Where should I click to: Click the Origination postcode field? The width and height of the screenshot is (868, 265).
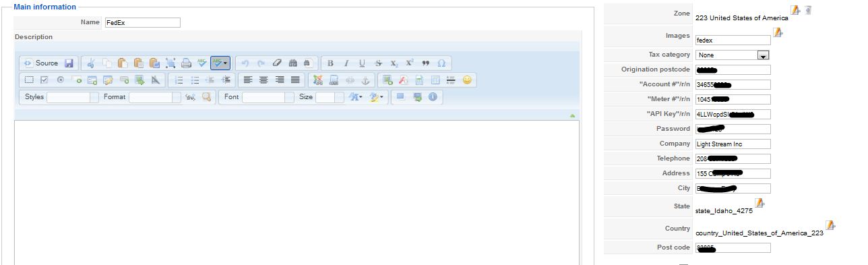(733, 69)
